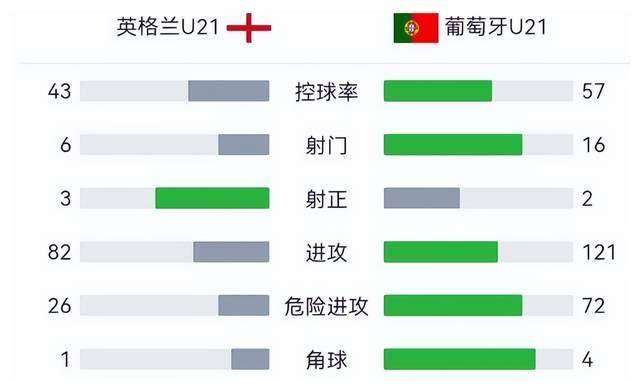The height and width of the screenshot is (389, 640).
Task: Click the 控球率 stat label
Action: pos(327,91)
